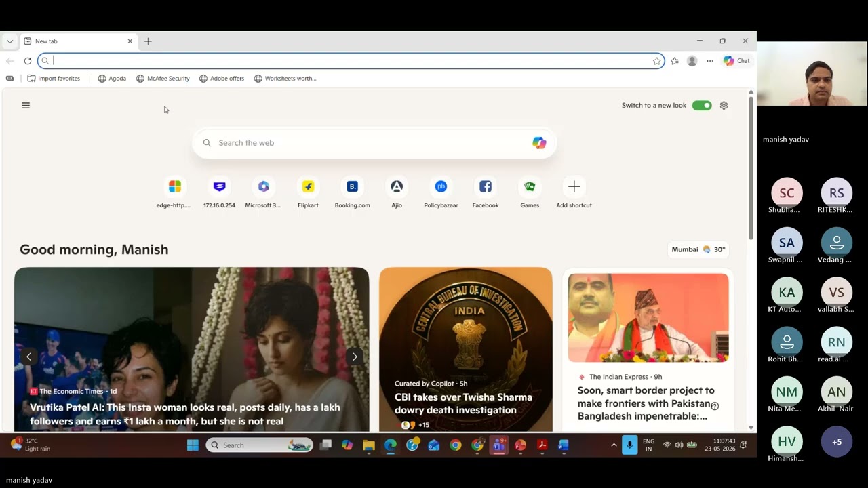Screen dimensions: 868x488
Task: Add this page to favorites star
Action: pyautogui.click(x=656, y=61)
